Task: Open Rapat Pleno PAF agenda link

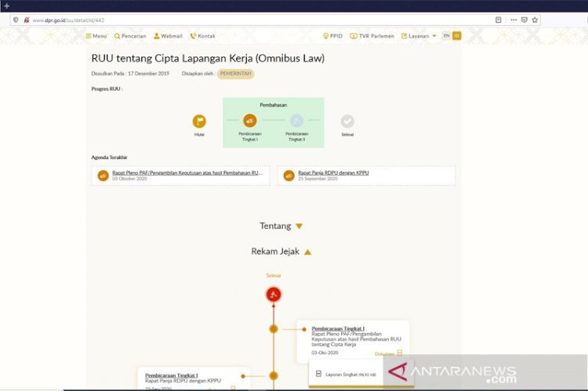Action: pos(187,172)
